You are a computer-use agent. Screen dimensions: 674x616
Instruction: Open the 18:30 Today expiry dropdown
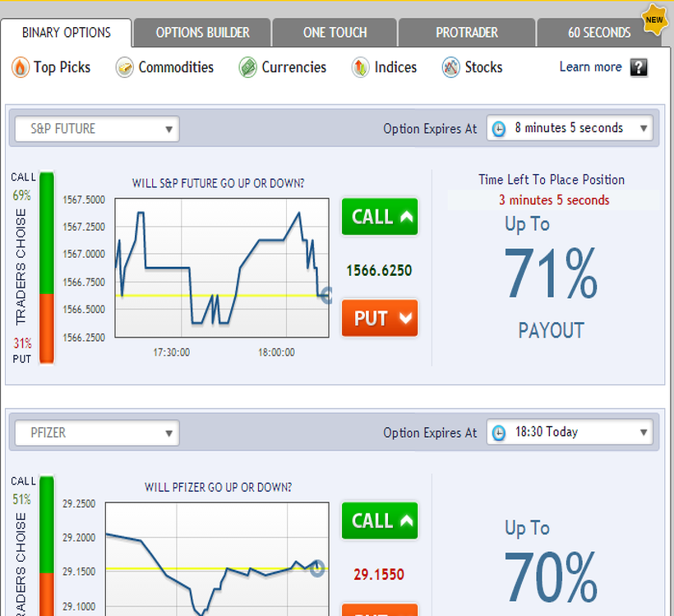(570, 432)
